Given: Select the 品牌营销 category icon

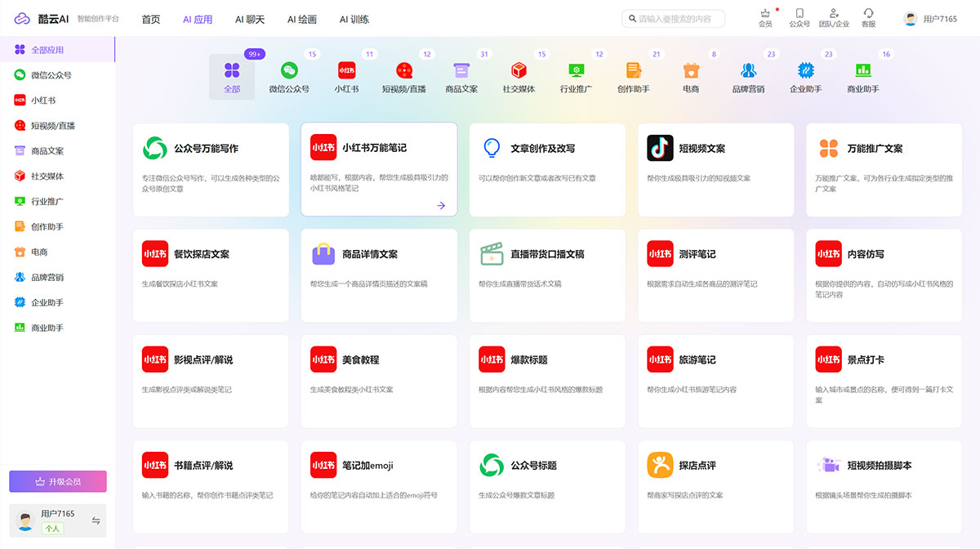Looking at the screenshot, I should click(x=748, y=71).
